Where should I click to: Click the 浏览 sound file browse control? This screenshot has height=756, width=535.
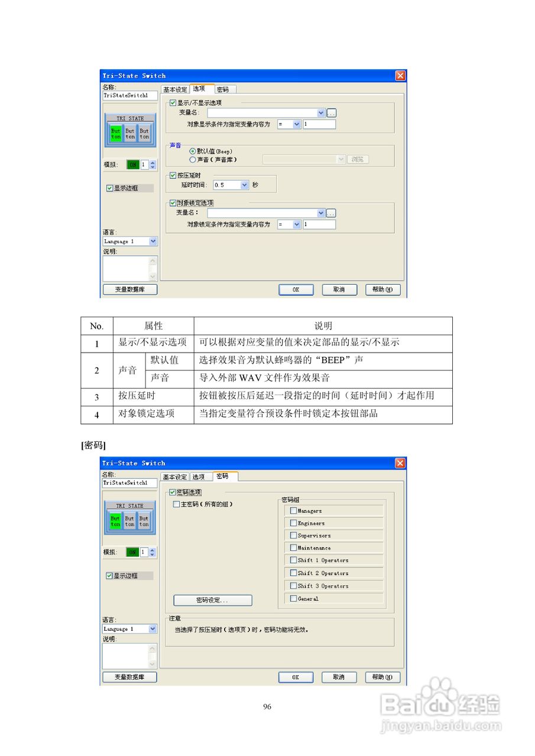coord(356,159)
